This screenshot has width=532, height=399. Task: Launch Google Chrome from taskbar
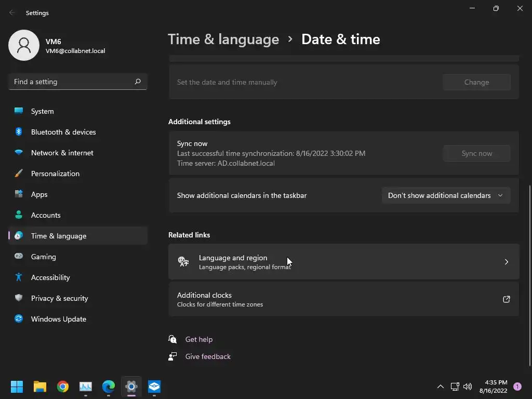[63, 386]
